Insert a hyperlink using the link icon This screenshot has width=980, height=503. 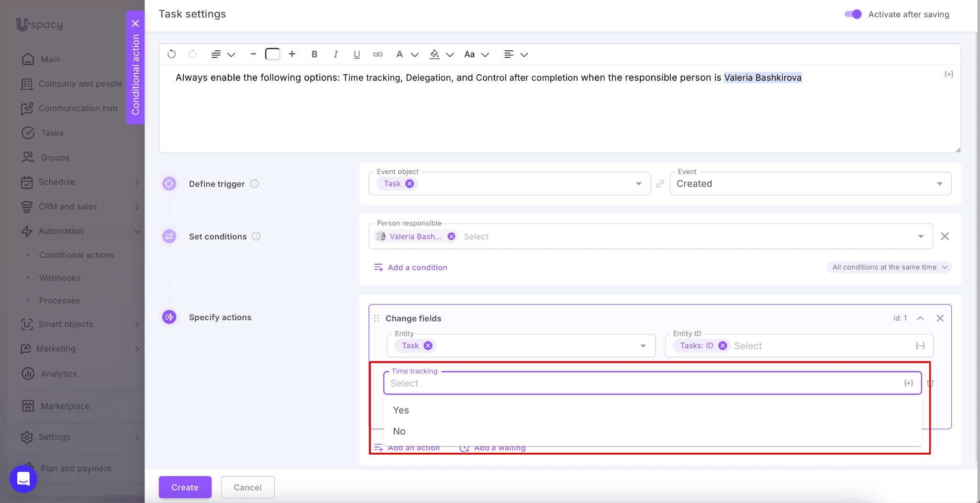pyautogui.click(x=378, y=55)
